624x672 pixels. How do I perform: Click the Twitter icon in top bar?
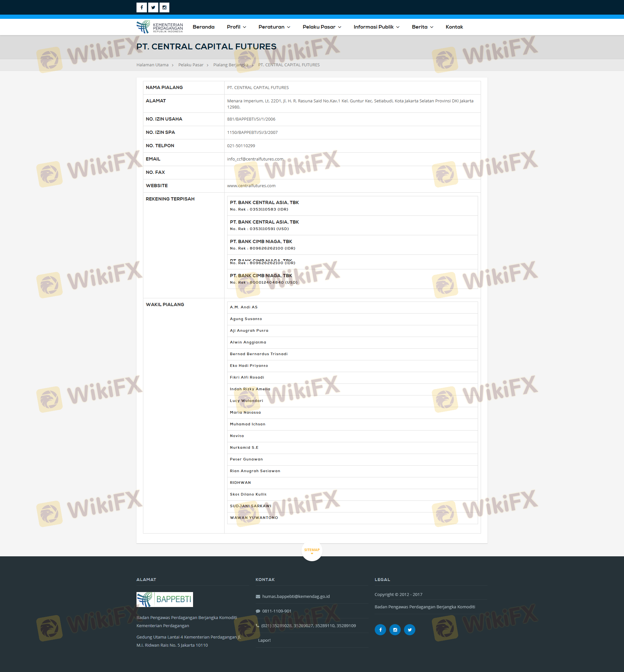click(x=153, y=7)
